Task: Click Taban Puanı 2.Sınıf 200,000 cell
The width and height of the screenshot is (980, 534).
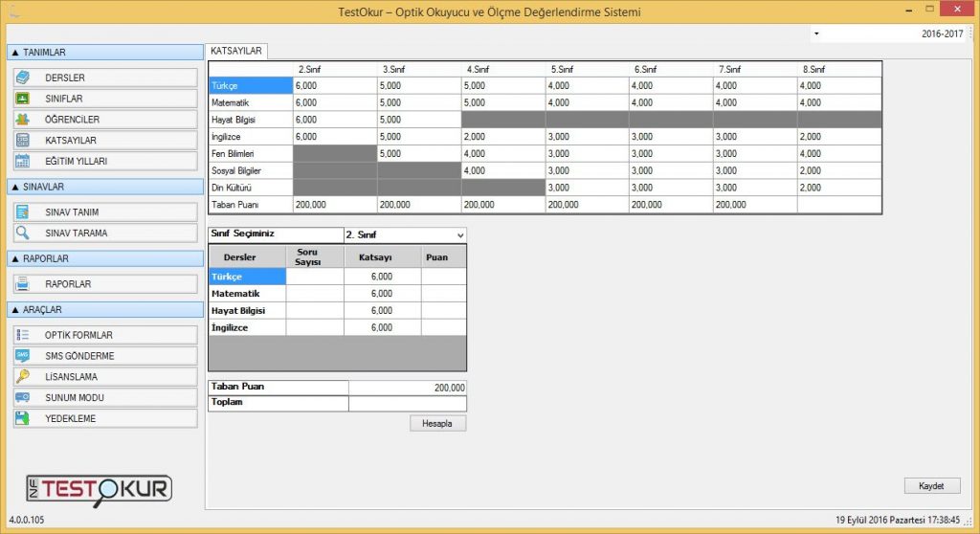Action: [x=335, y=205]
